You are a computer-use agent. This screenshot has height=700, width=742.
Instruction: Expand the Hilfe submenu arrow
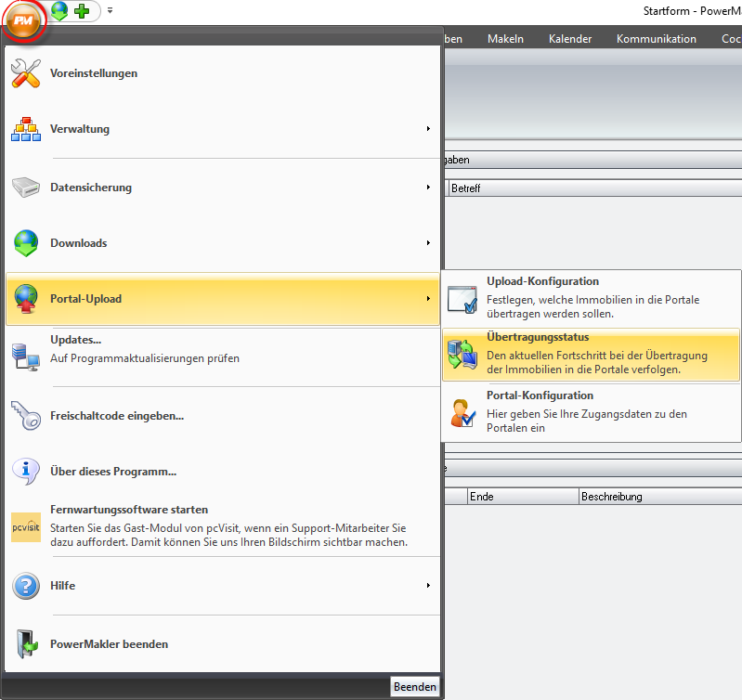coord(428,586)
